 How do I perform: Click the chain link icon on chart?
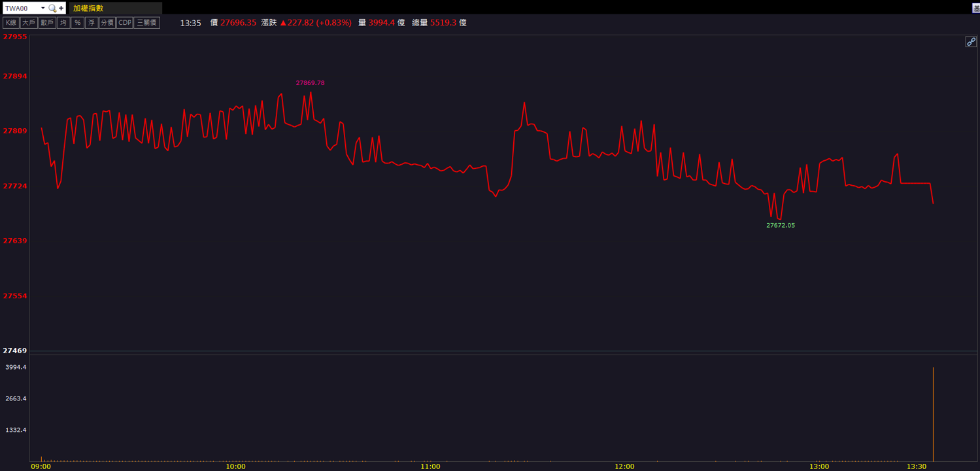coord(971,42)
